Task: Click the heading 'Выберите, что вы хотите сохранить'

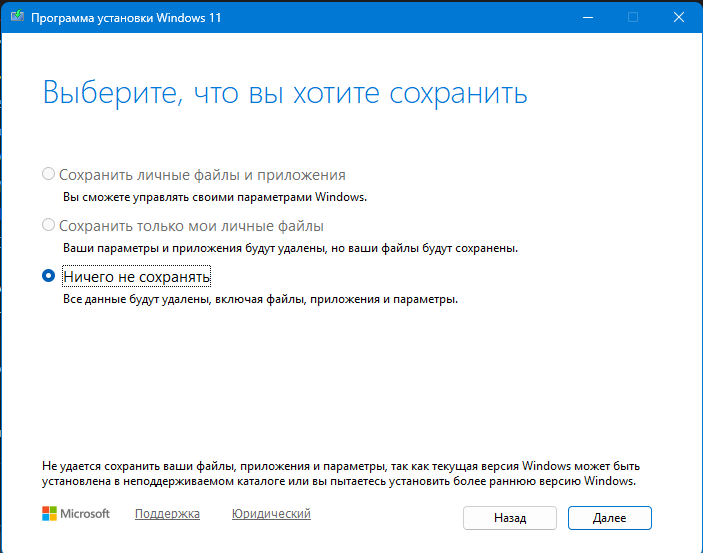Action: point(285,92)
